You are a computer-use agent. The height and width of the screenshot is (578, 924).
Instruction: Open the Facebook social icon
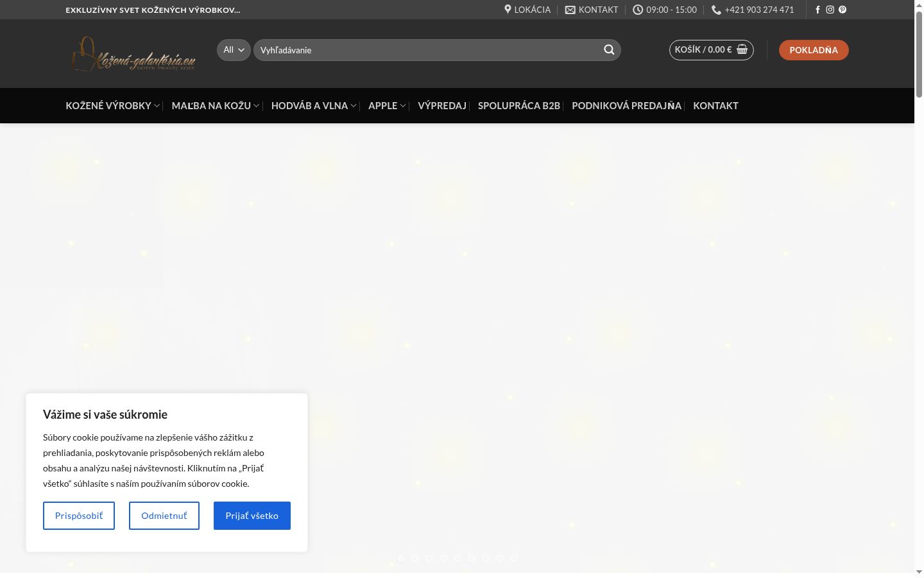pos(817,10)
